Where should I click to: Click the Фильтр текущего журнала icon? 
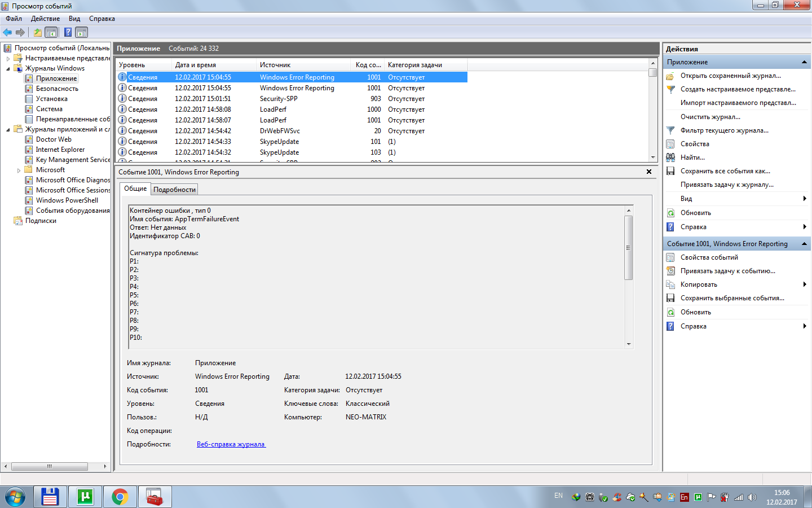670,130
